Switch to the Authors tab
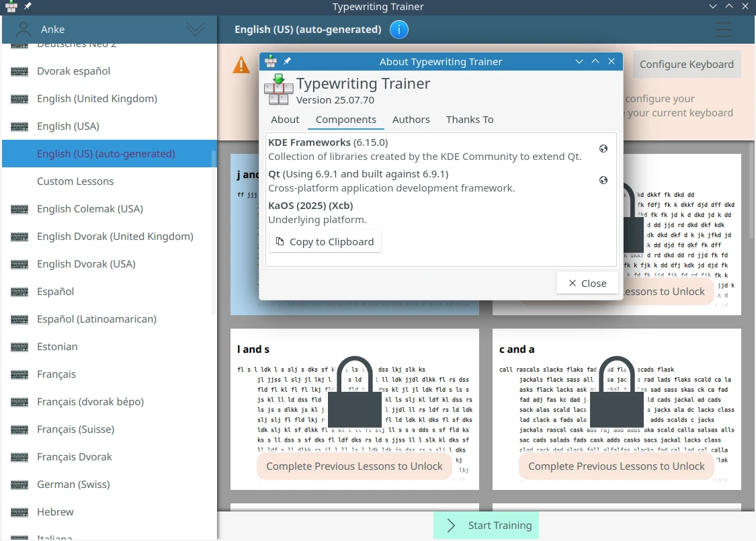 point(411,120)
